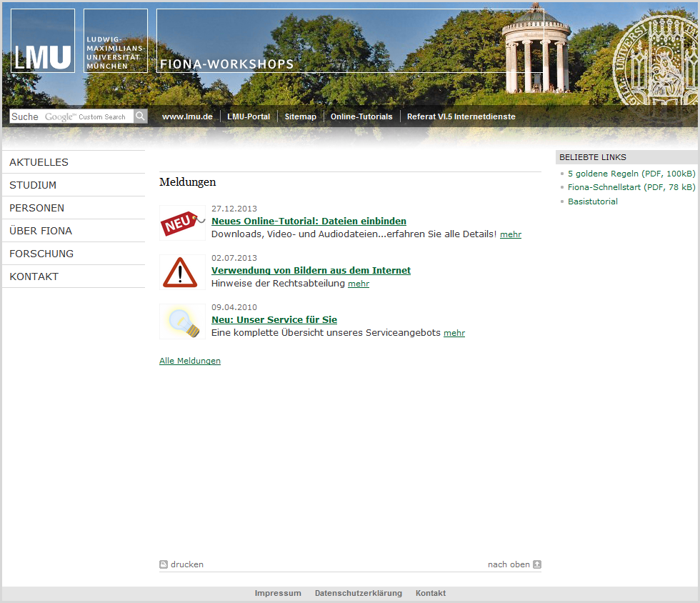Open the AKTUELLES navigation item

(39, 162)
